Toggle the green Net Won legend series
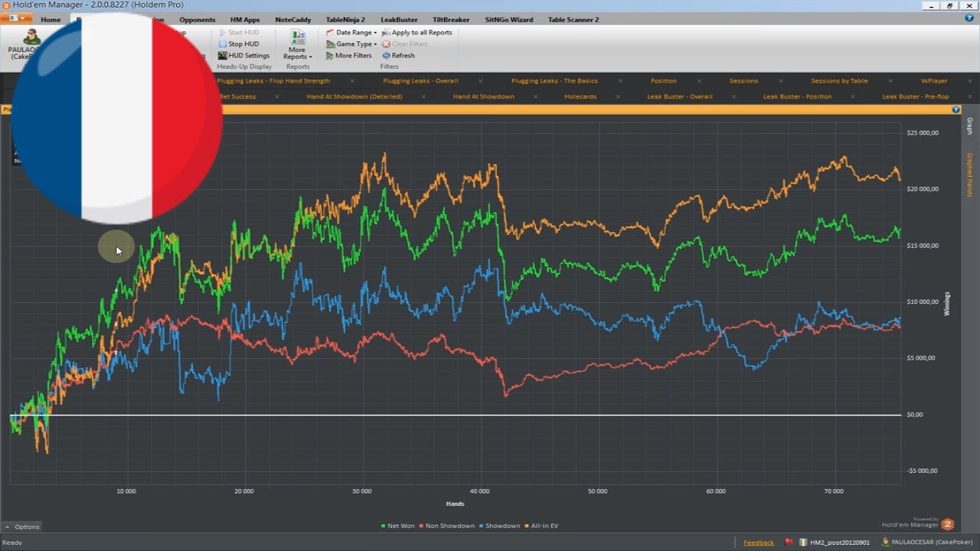Image resolution: width=980 pixels, height=551 pixels. [397, 526]
